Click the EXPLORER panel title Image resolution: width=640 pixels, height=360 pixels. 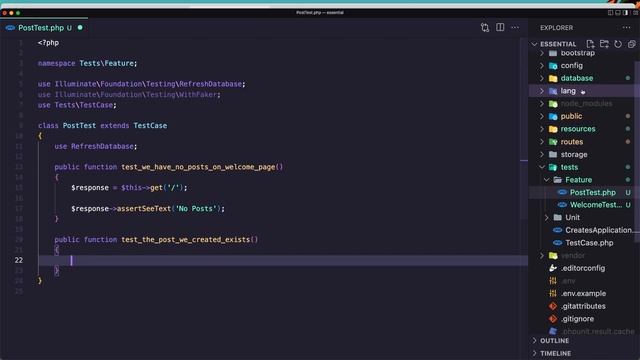556,28
